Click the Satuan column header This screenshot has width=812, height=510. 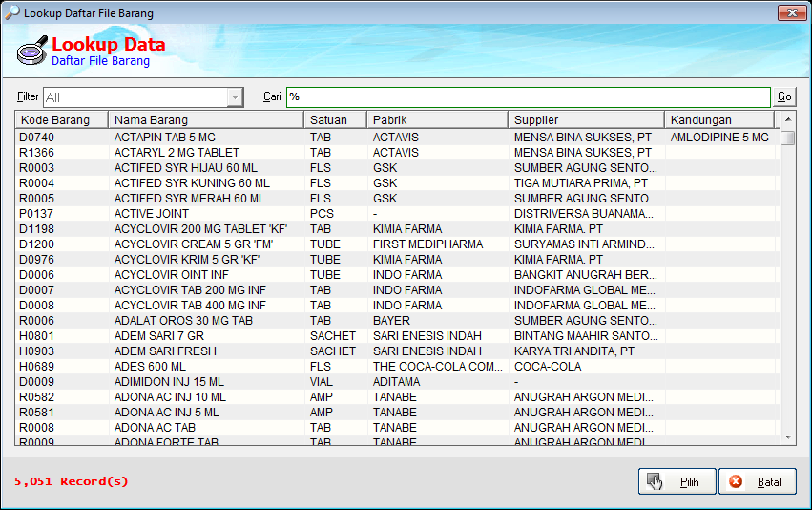pyautogui.click(x=335, y=119)
